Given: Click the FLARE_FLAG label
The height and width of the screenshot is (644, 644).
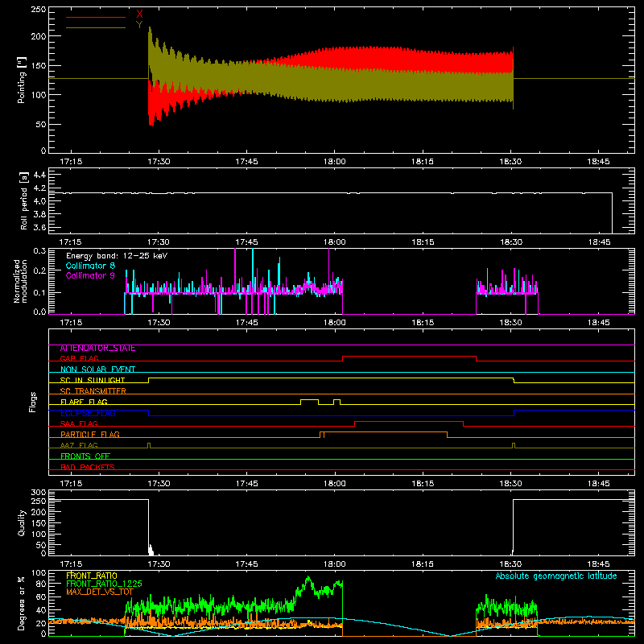Looking at the screenshot, I should click(x=84, y=402).
